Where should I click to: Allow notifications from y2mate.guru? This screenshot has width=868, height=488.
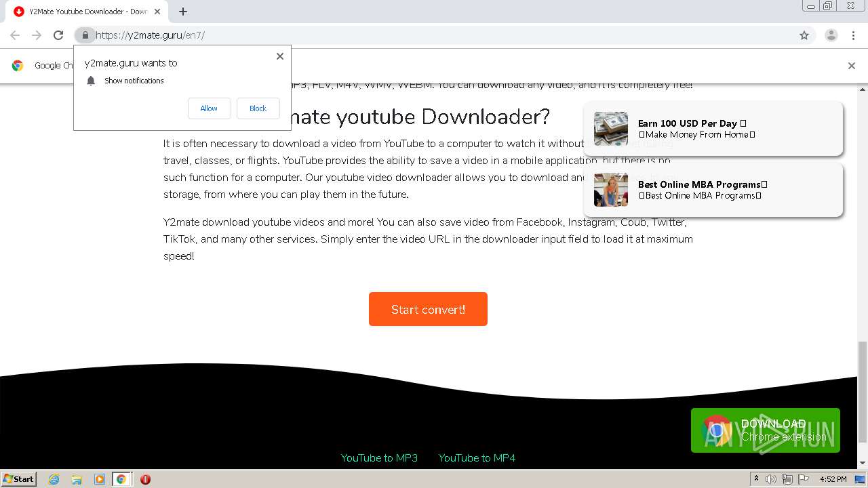209,108
